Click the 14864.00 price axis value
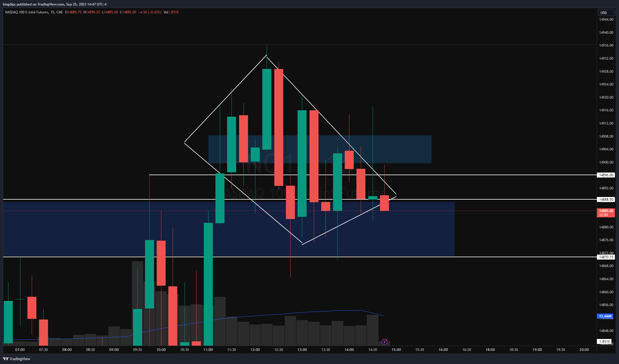The height and width of the screenshot is (364, 619). tap(606, 279)
